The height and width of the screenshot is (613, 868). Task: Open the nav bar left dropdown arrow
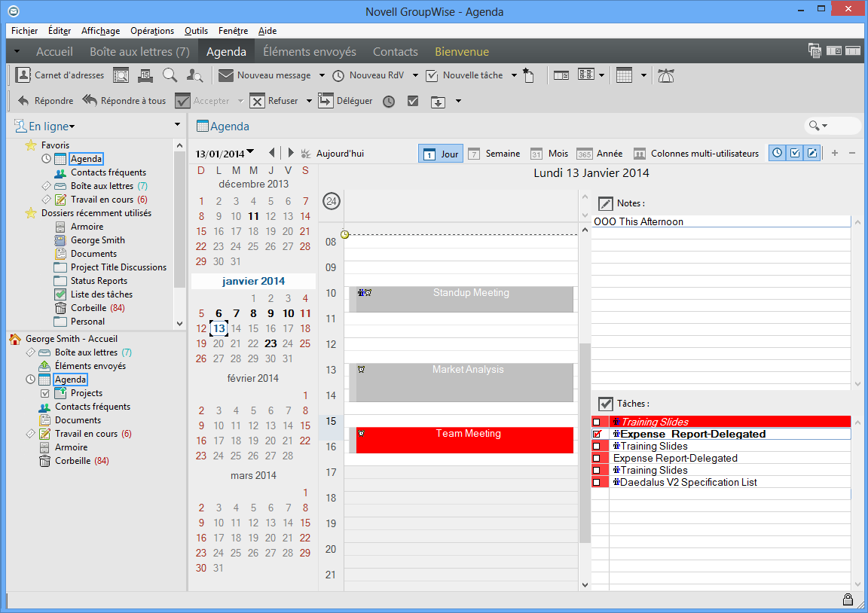17,51
